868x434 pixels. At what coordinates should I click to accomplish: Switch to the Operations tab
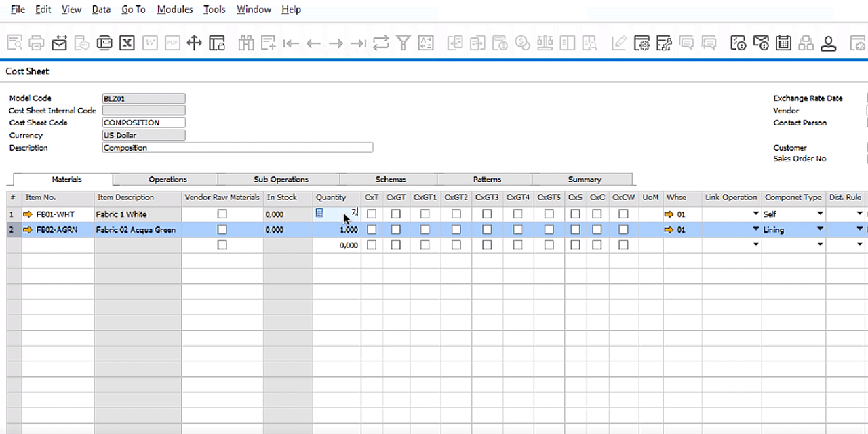pyautogui.click(x=167, y=180)
